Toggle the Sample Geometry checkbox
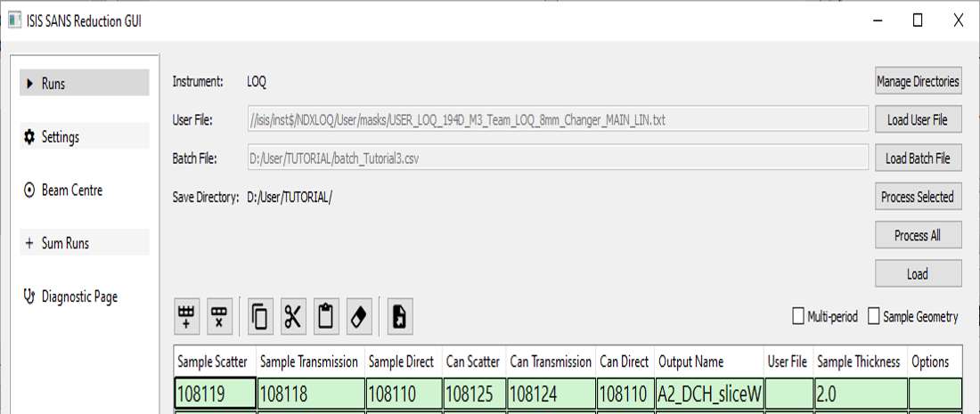 point(874,317)
